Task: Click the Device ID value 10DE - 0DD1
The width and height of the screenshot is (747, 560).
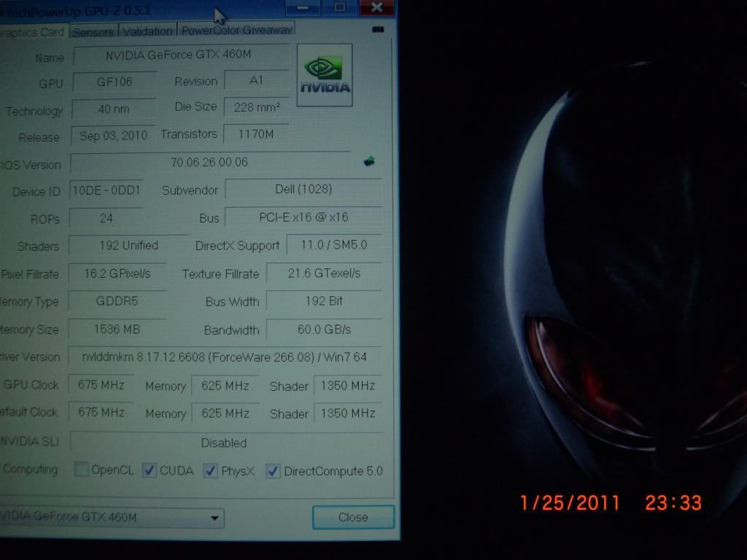Action: pos(107,190)
